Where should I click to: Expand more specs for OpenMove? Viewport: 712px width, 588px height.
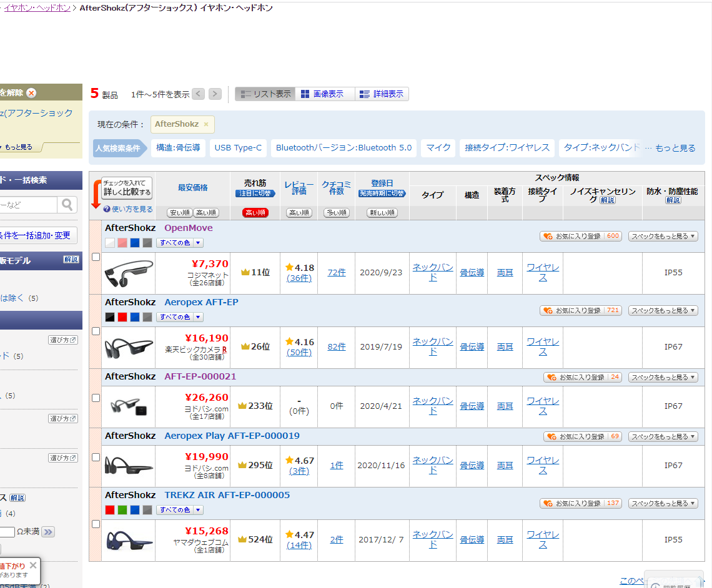tap(663, 236)
